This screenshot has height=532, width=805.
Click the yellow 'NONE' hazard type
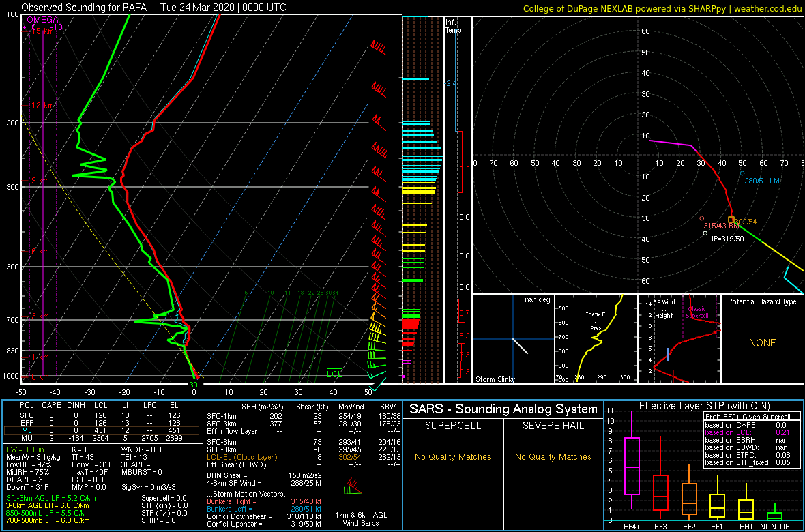click(x=762, y=343)
